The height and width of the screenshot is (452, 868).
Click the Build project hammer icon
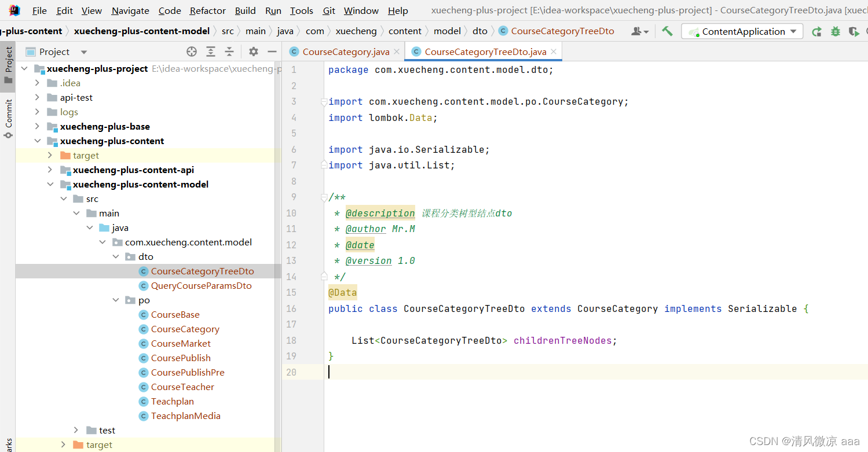(x=668, y=31)
